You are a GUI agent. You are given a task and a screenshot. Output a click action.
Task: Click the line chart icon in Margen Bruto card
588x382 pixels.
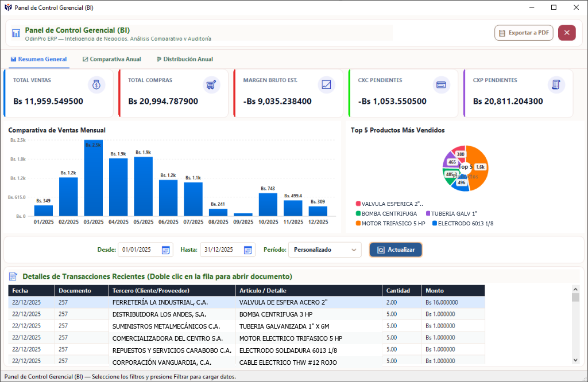pos(326,85)
